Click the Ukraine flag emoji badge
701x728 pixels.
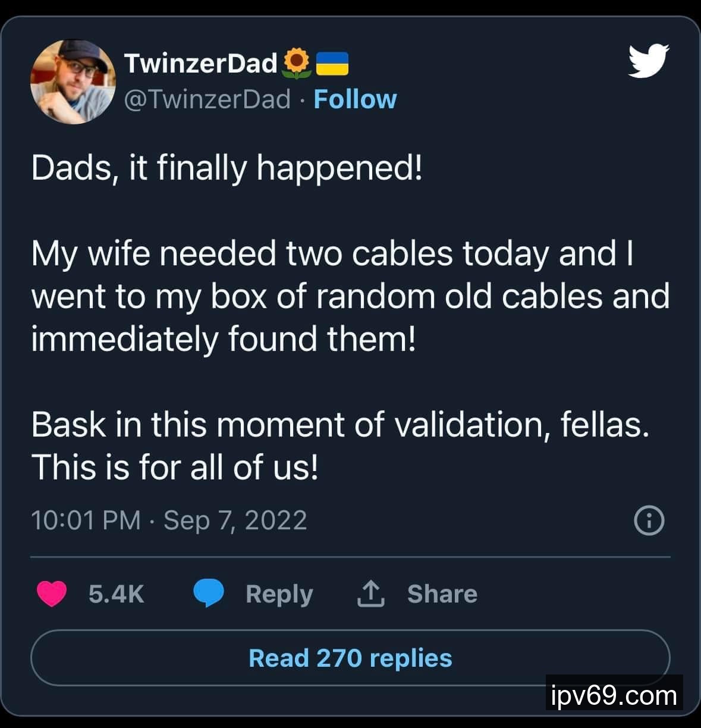point(332,64)
